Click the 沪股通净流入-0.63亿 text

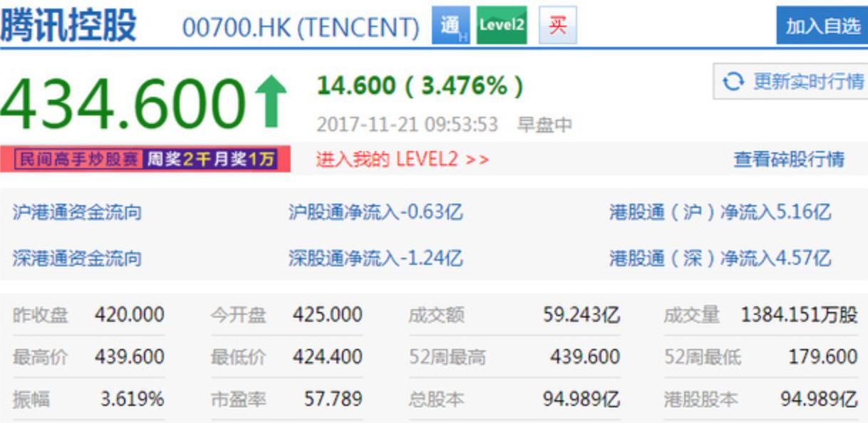376,212
